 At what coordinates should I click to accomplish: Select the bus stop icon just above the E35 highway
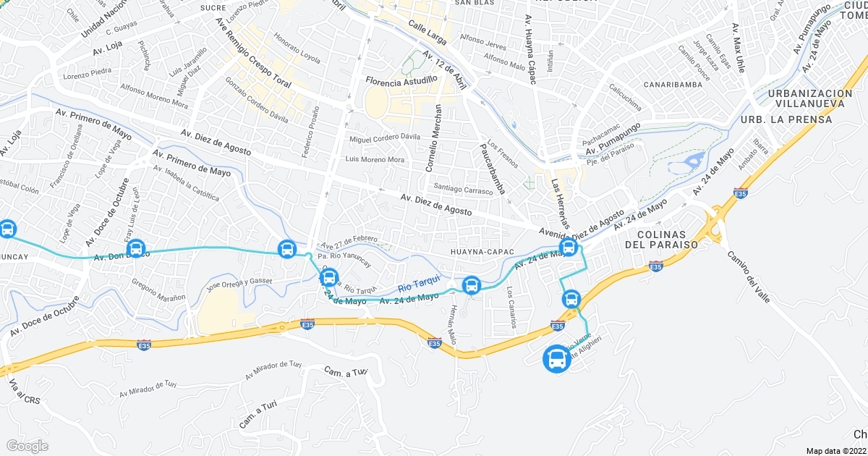coord(571,298)
